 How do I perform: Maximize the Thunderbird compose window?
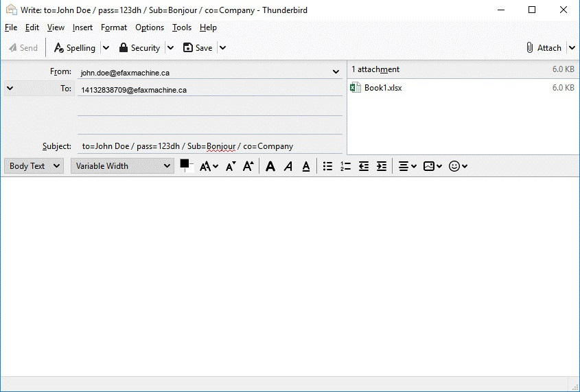click(532, 10)
